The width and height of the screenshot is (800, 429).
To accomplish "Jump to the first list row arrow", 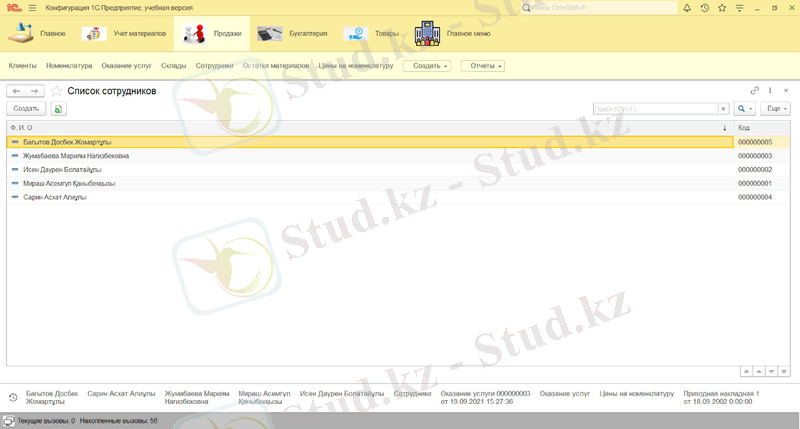I will pos(746,371).
